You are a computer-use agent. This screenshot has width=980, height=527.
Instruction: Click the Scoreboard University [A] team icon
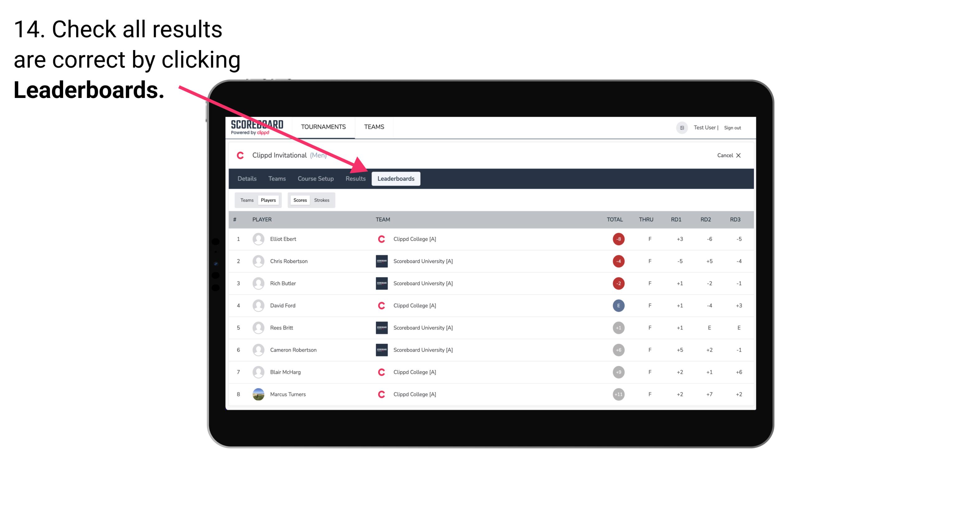[x=381, y=261]
